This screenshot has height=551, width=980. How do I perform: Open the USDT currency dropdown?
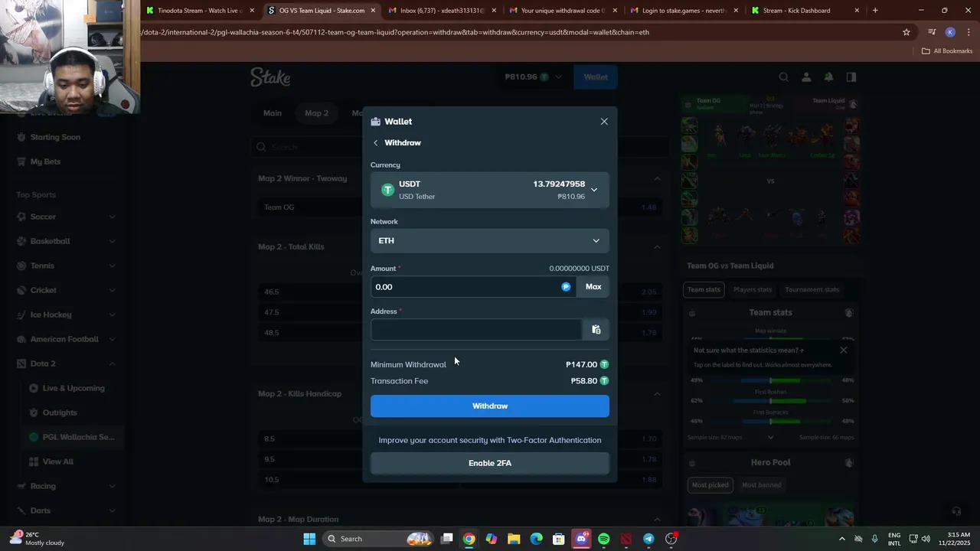pos(490,190)
